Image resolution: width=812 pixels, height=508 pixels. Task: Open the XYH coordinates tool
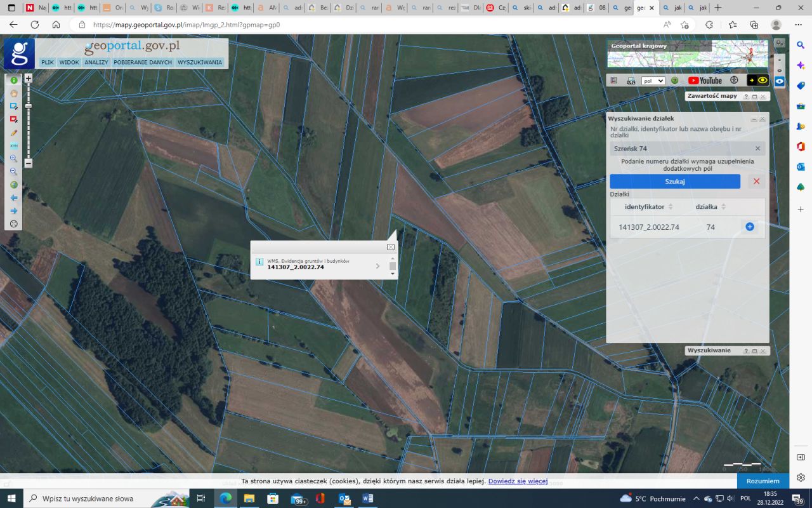tap(13, 145)
